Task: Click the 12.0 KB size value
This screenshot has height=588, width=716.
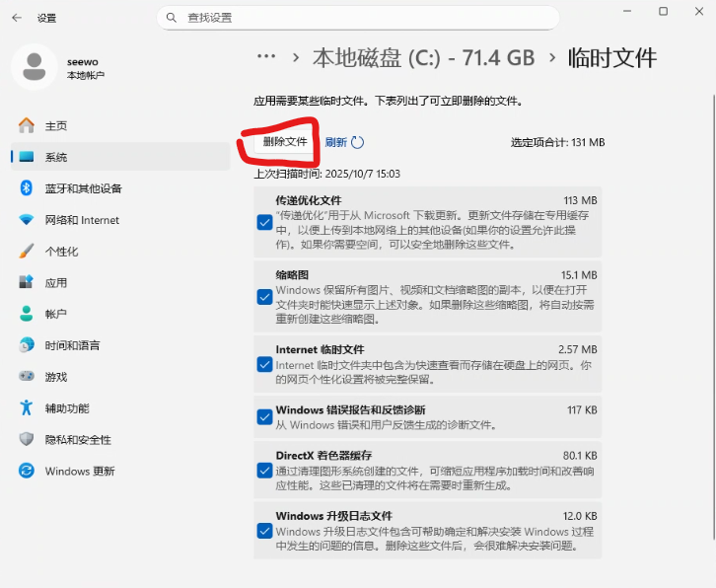Action: coord(580,516)
